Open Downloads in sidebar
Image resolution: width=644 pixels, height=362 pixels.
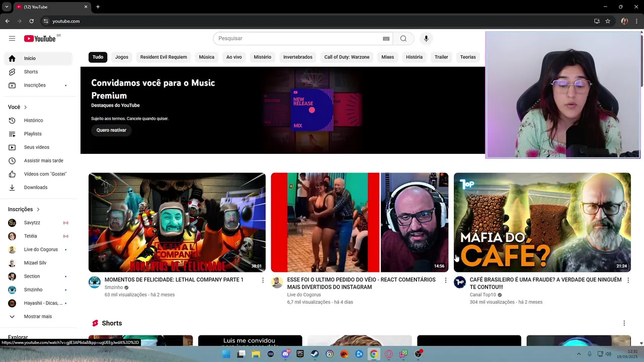pos(38,188)
